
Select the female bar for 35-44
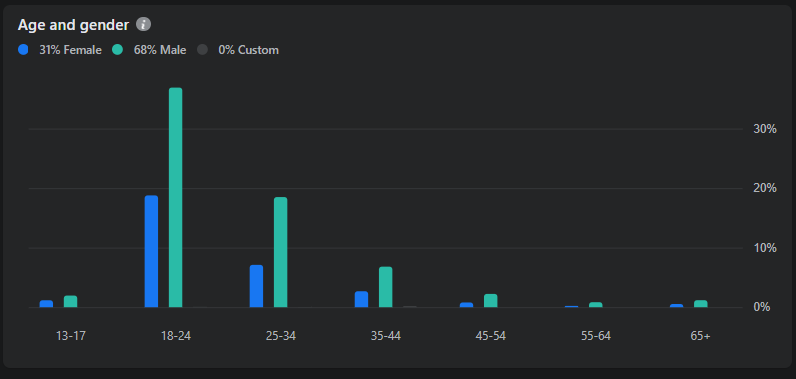click(361, 299)
